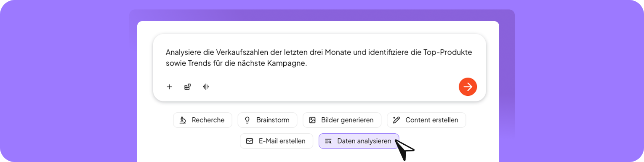Pick the E-Mail erstellen chip
Viewport: 644px width, 162px height.
pyautogui.click(x=277, y=141)
